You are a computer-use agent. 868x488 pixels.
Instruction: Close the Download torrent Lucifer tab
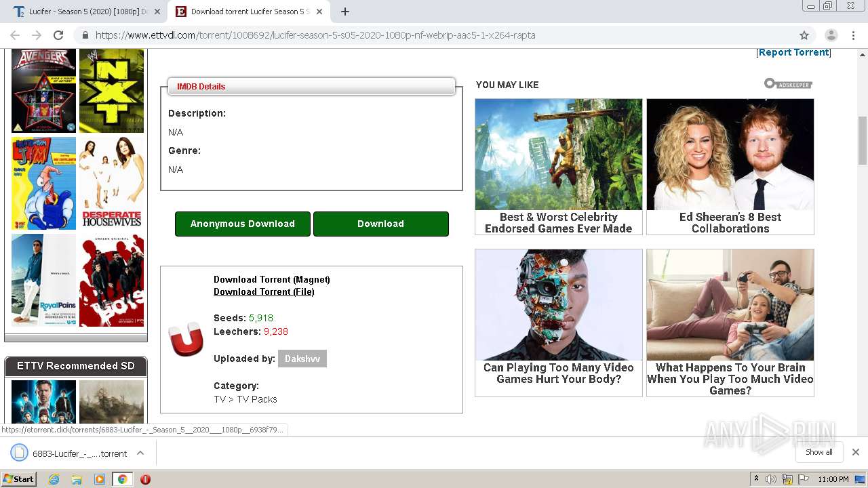click(319, 12)
